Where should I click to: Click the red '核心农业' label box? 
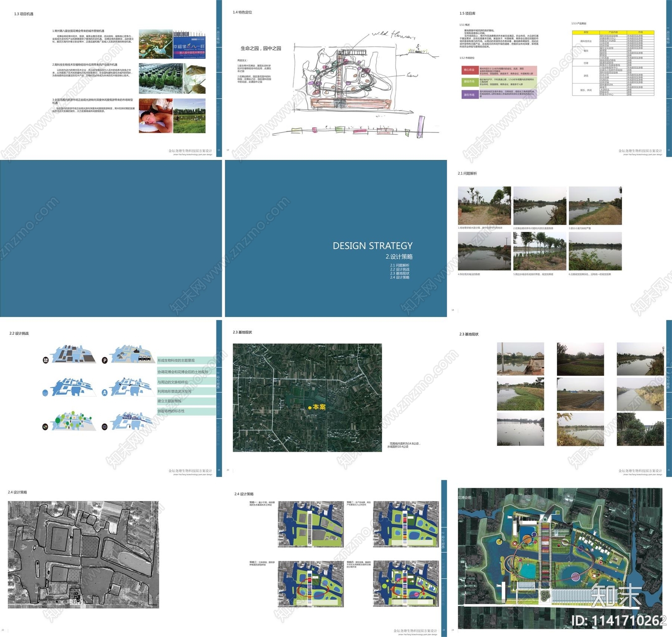coord(470,70)
